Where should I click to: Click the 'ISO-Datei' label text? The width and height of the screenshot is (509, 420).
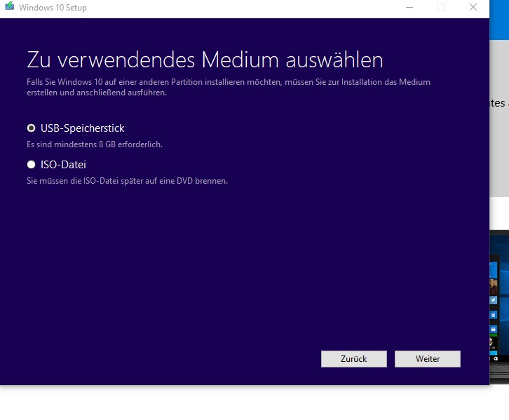(x=63, y=165)
